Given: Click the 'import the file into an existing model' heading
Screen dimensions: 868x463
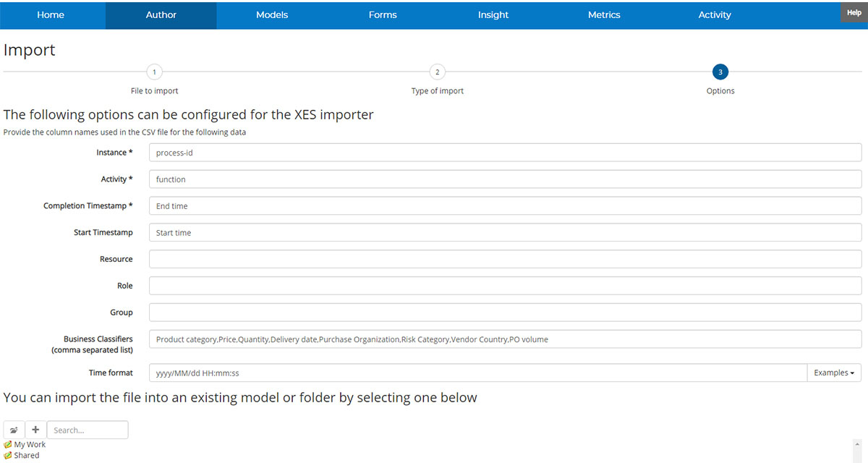Looking at the screenshot, I should point(240,397).
